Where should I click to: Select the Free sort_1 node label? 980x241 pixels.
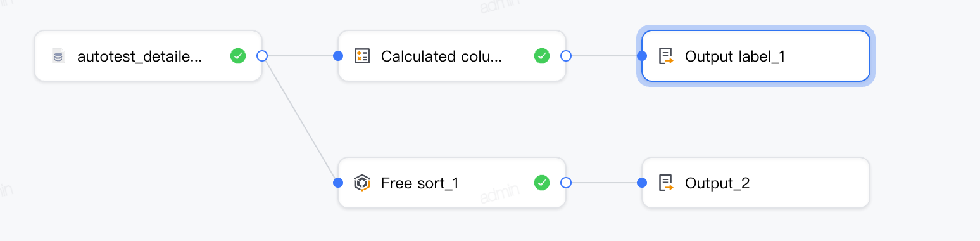pyautogui.click(x=420, y=183)
